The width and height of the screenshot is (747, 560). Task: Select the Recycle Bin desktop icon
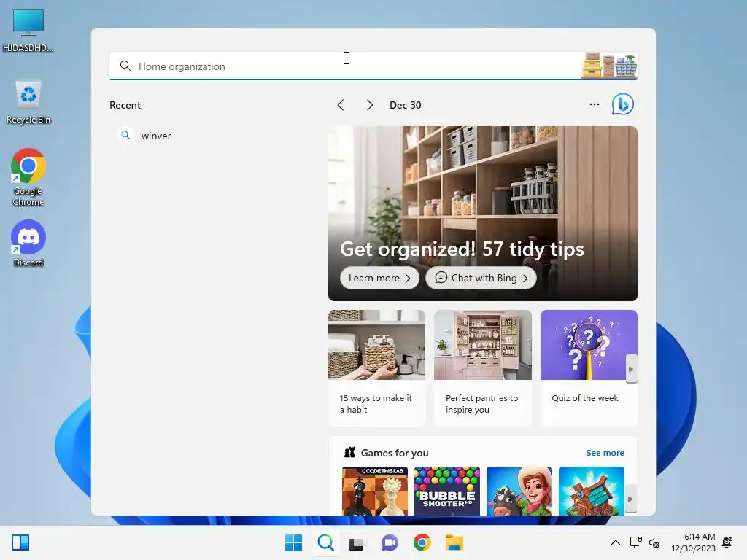(x=28, y=102)
